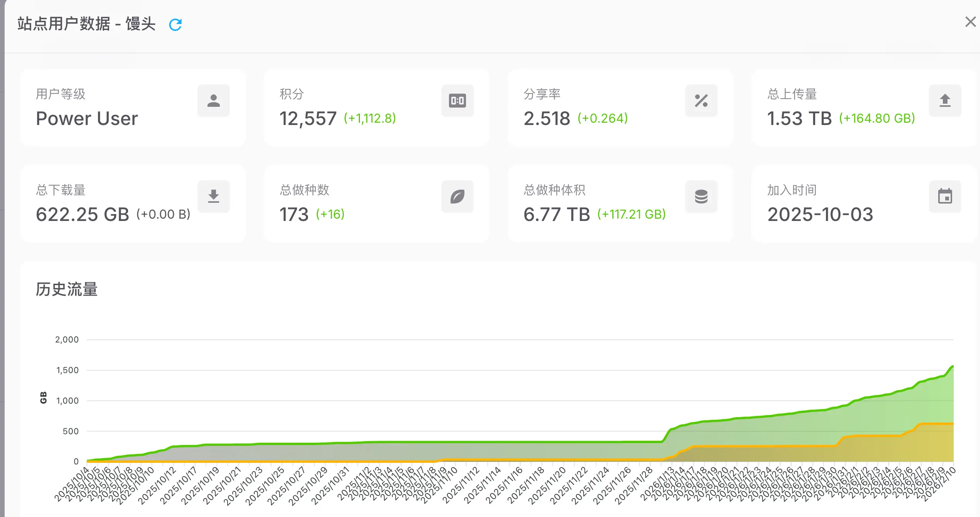This screenshot has height=517, width=980.
Task: Click the join date calendar icon
Action: point(945,197)
